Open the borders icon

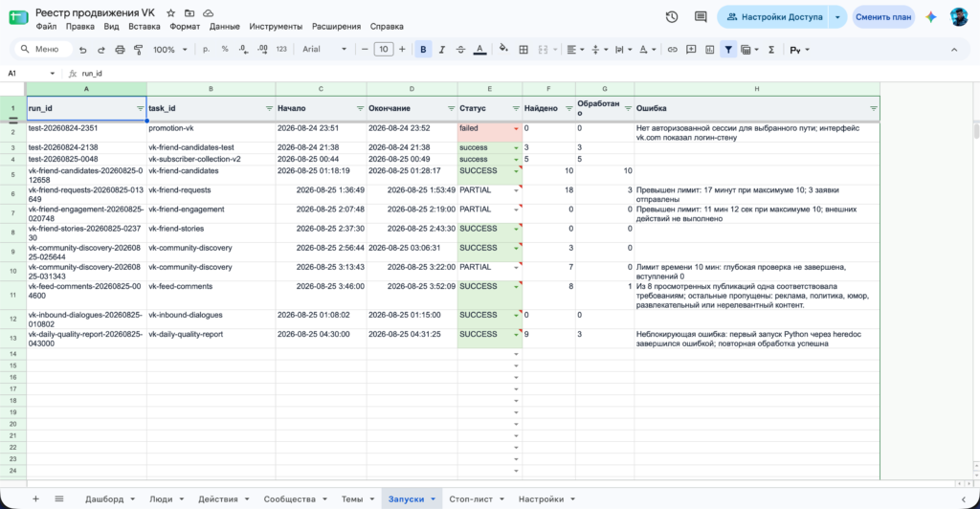point(523,50)
